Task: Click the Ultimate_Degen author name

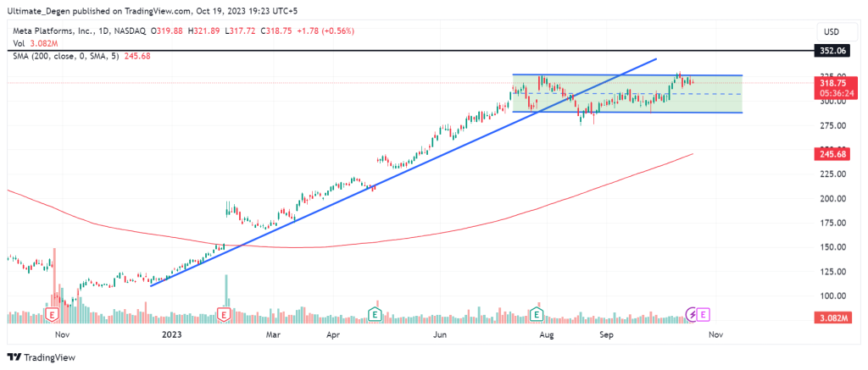Action: [37, 9]
